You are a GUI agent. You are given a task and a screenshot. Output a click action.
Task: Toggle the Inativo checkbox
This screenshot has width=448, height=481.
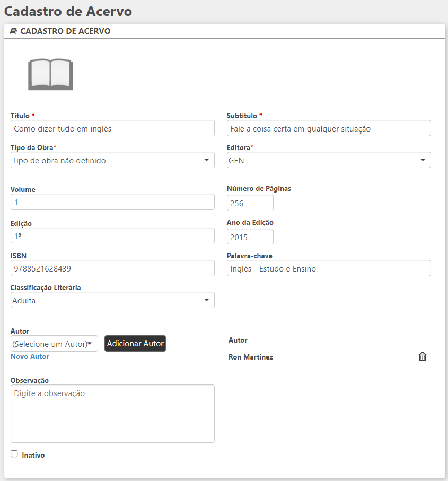pos(14,454)
